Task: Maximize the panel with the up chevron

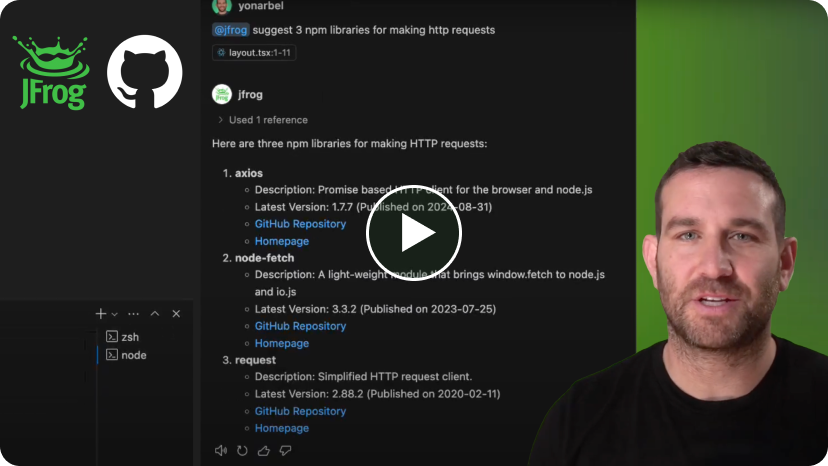Action: pyautogui.click(x=155, y=314)
